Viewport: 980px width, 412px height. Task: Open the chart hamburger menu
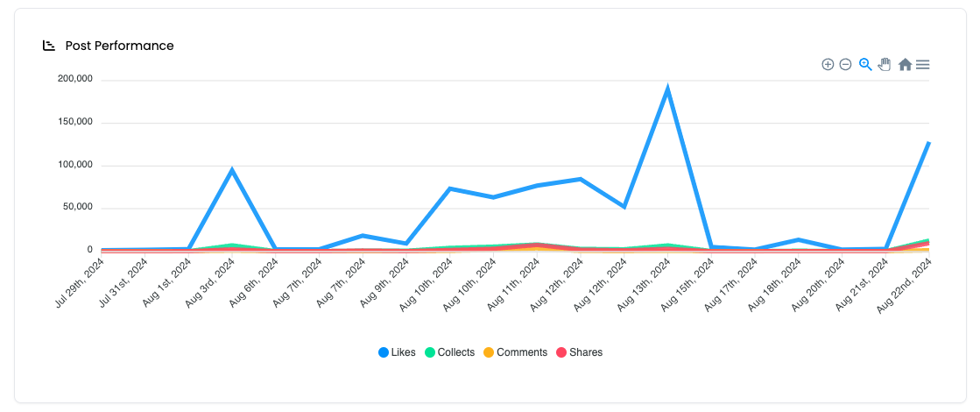coord(923,64)
